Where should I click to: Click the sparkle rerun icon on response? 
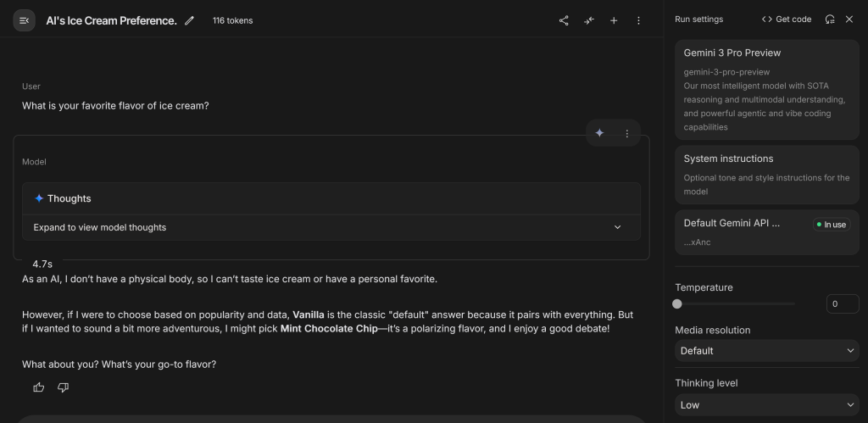pos(600,133)
